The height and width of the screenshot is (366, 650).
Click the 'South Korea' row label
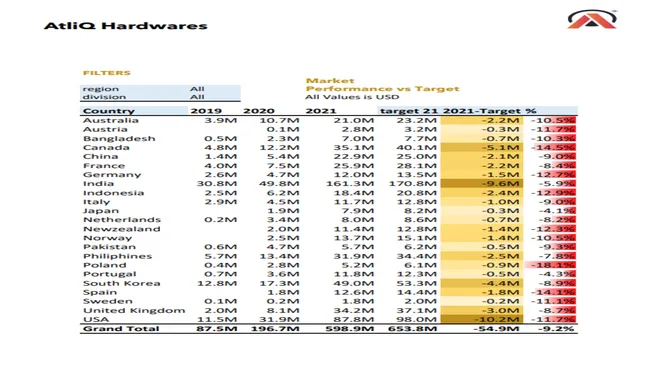pyautogui.click(x=121, y=284)
